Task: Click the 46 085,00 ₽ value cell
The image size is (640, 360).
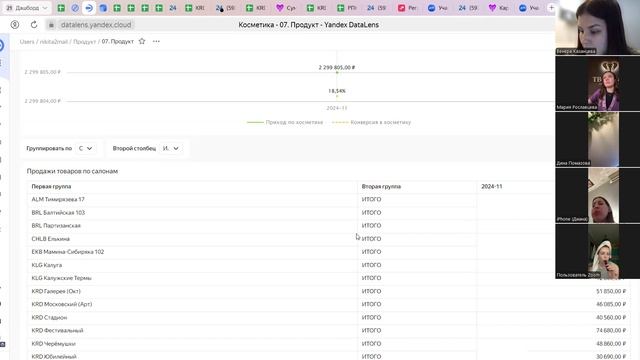Action: click(611, 304)
